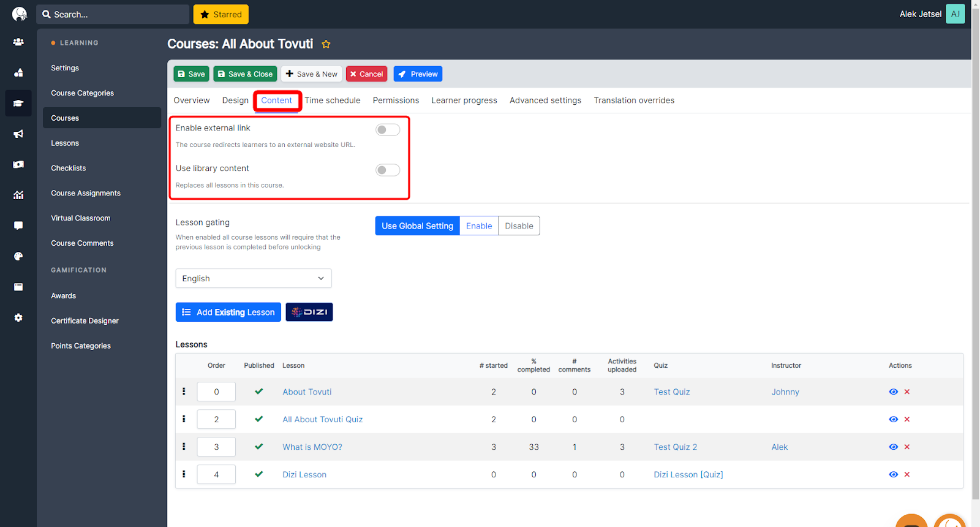The image size is (980, 527).
Task: Click the drag handle for All About Tovuti Quiz row
Action: (184, 419)
